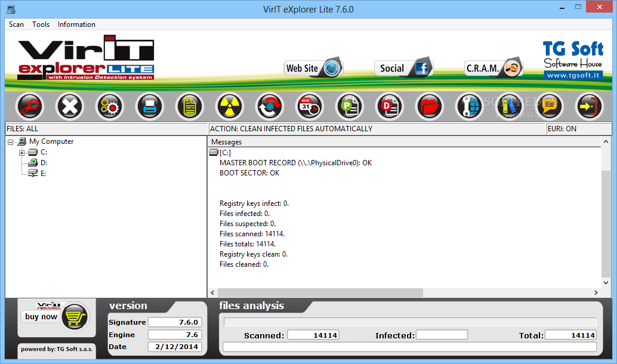Click the FILES: ALL status label
617x364 pixels.
(23, 129)
